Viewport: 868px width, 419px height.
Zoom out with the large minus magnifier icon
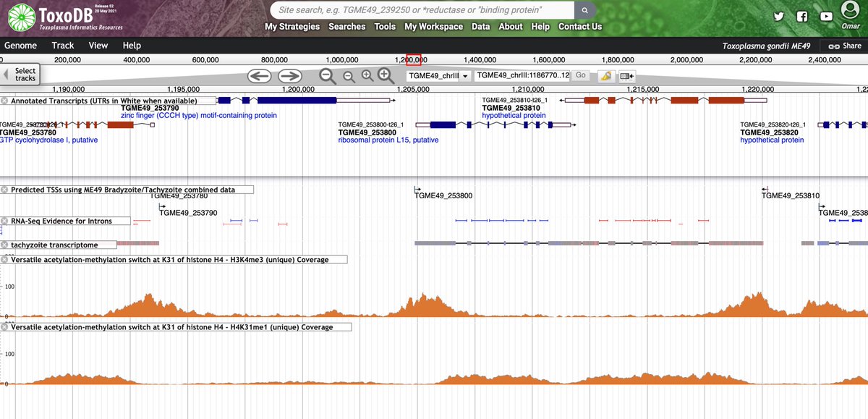click(326, 75)
